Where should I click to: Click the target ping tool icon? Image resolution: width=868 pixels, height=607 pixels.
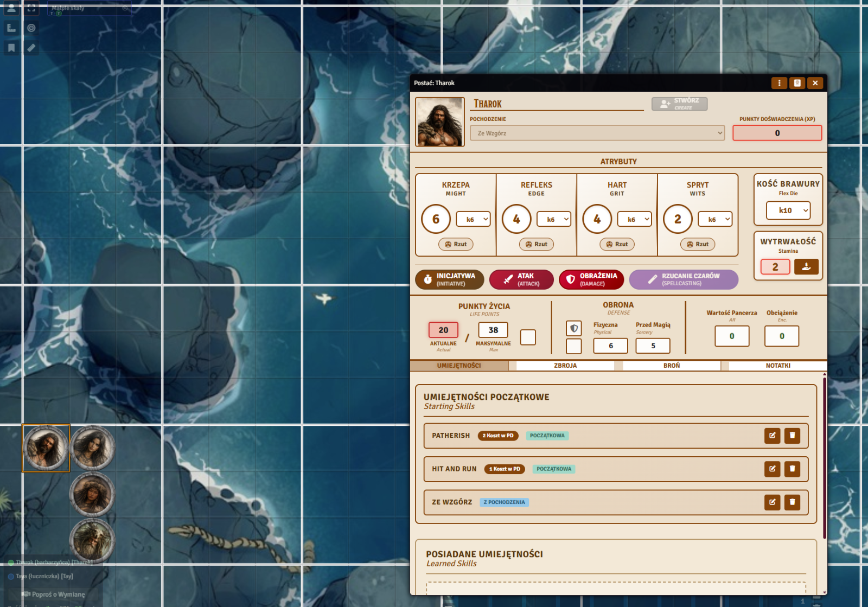(31, 28)
